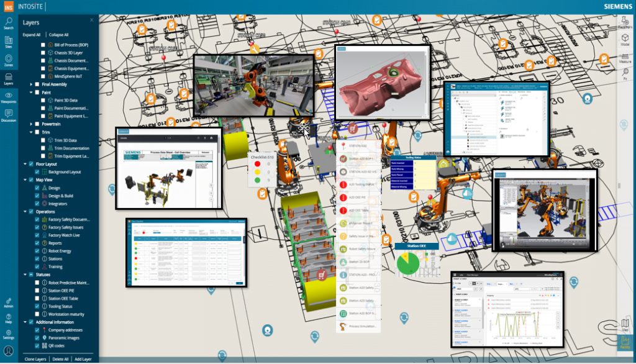The width and height of the screenshot is (636, 364).
Task: Click Expand All in Layers panel
Action: click(x=32, y=35)
